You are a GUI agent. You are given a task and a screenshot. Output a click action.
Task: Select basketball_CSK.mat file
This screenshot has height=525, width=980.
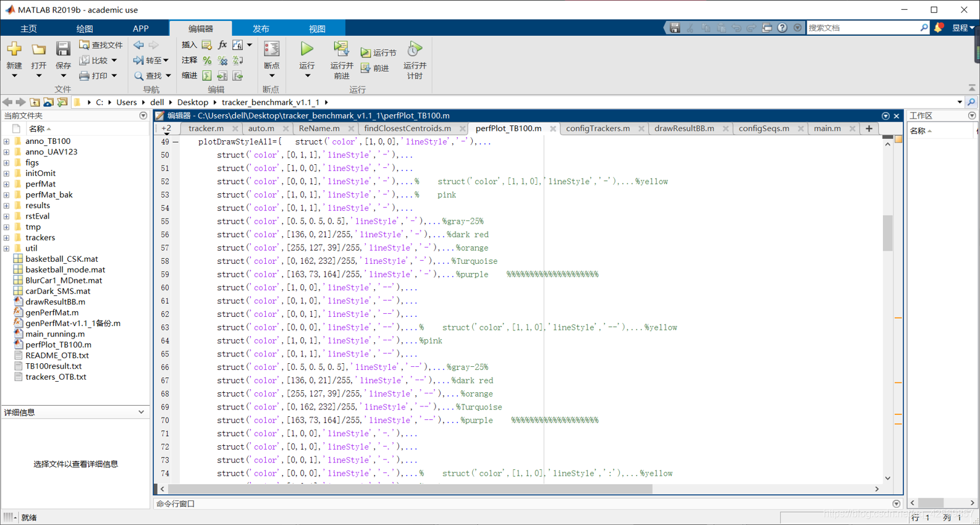pos(61,259)
